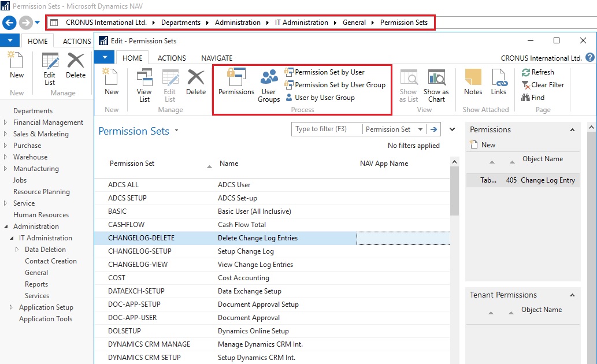Click View List in Manage group
The width and height of the screenshot is (597, 364).
(x=144, y=85)
